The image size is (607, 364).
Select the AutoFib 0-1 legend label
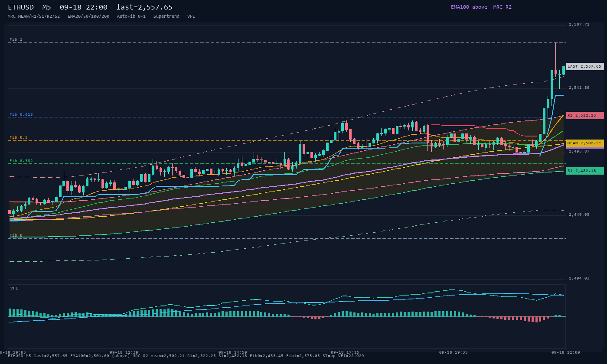click(131, 16)
